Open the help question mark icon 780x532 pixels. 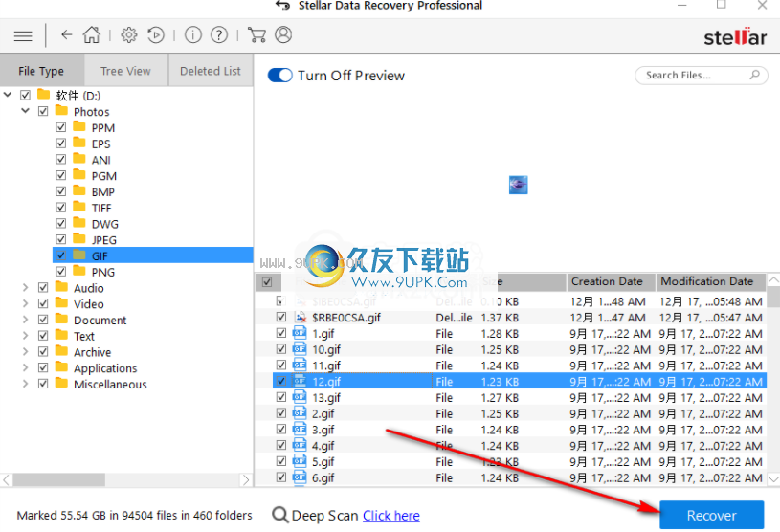click(219, 34)
